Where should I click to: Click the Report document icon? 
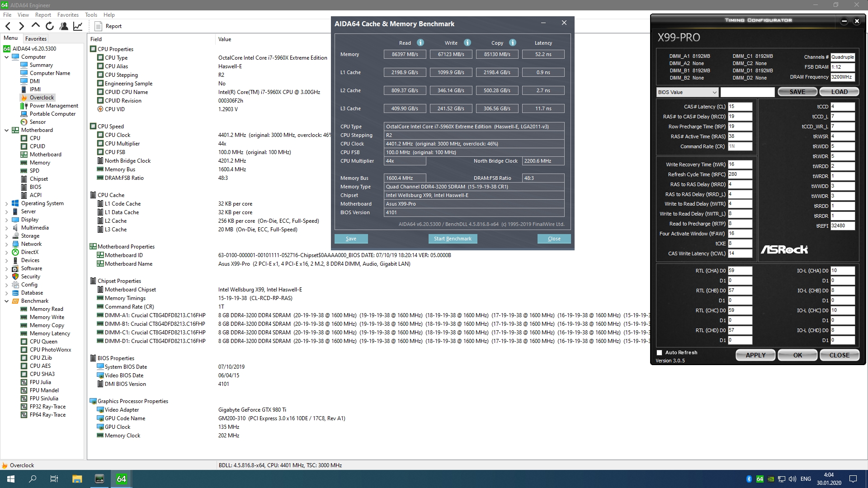(98, 26)
